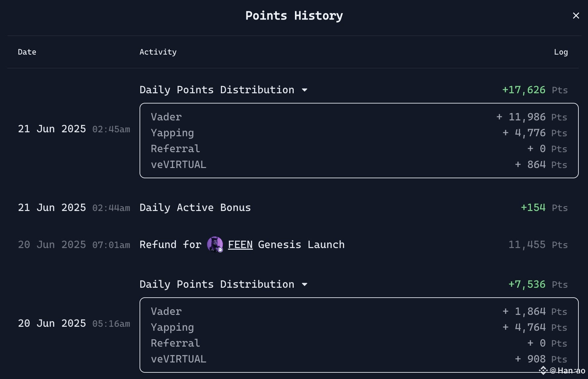
Task: Select veVIRTUAL row with 908 Pts
Action: coord(359,359)
